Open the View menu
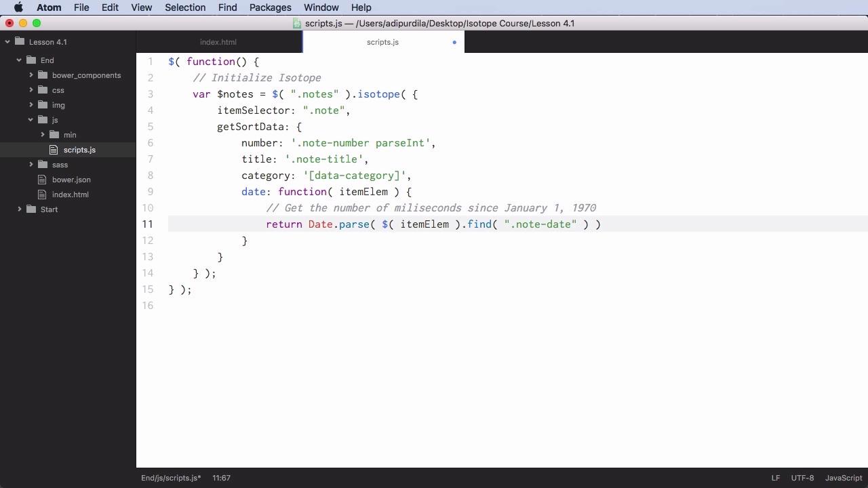This screenshot has width=868, height=488. (141, 7)
